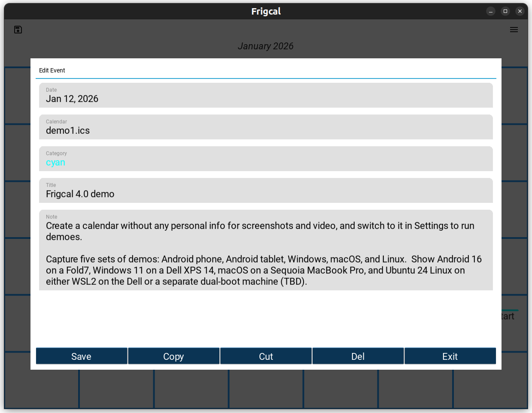Open the hamburger menu icon
The height and width of the screenshot is (413, 532).
pyautogui.click(x=514, y=30)
